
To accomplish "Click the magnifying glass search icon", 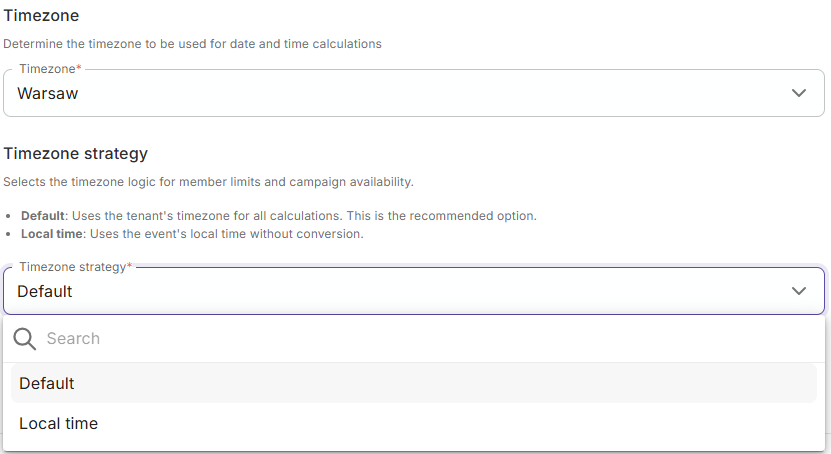I will [25, 339].
